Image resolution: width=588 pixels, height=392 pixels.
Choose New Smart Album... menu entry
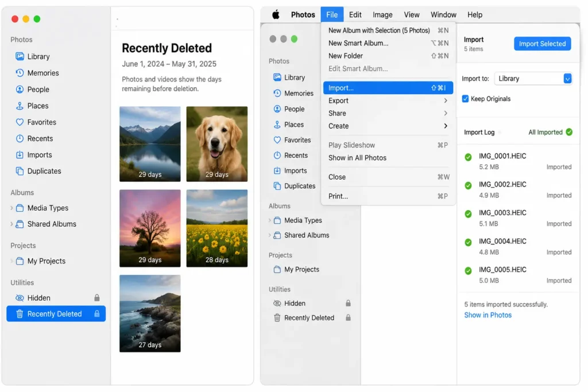tap(388, 43)
